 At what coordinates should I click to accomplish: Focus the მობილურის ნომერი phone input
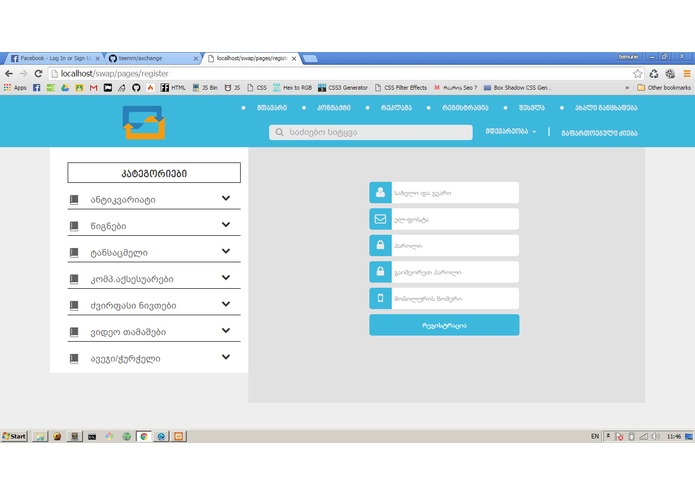coord(455,298)
